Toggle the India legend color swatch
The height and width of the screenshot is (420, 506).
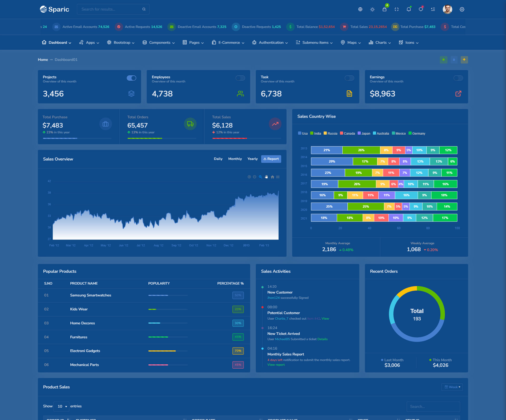coord(312,133)
